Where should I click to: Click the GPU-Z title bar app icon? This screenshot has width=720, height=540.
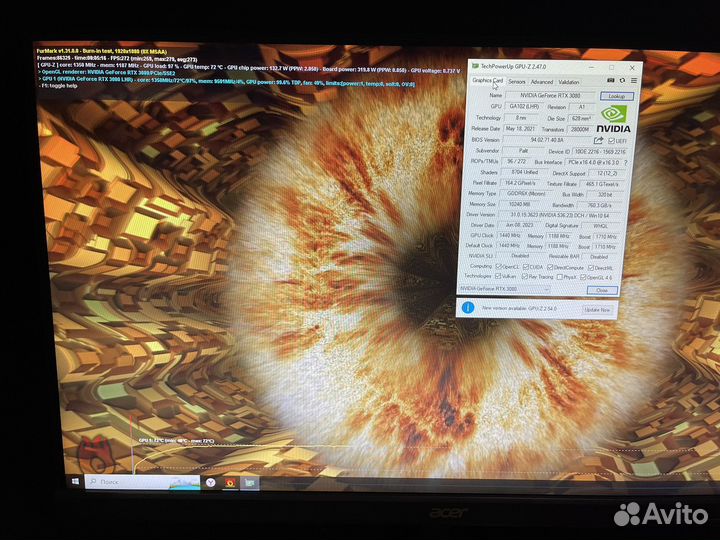(x=476, y=66)
